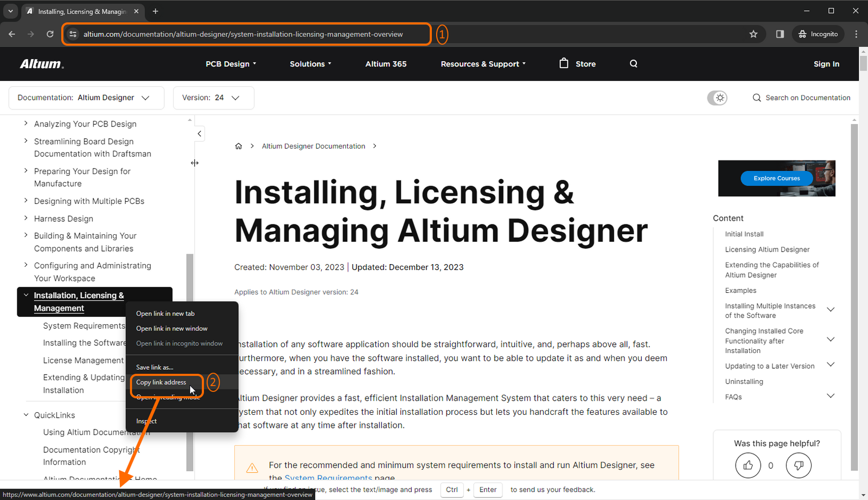
Task: Expand Changing Installed Core Functionality chevron
Action: tap(830, 339)
